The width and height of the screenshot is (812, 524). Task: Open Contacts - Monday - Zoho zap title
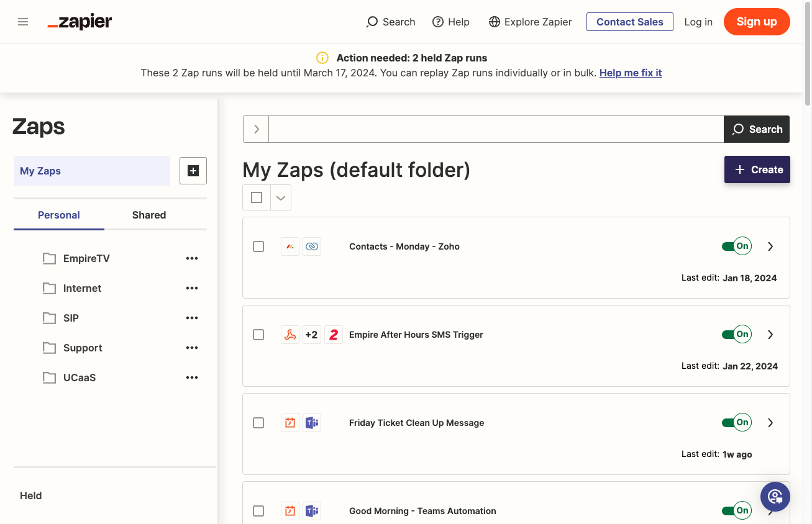(404, 246)
